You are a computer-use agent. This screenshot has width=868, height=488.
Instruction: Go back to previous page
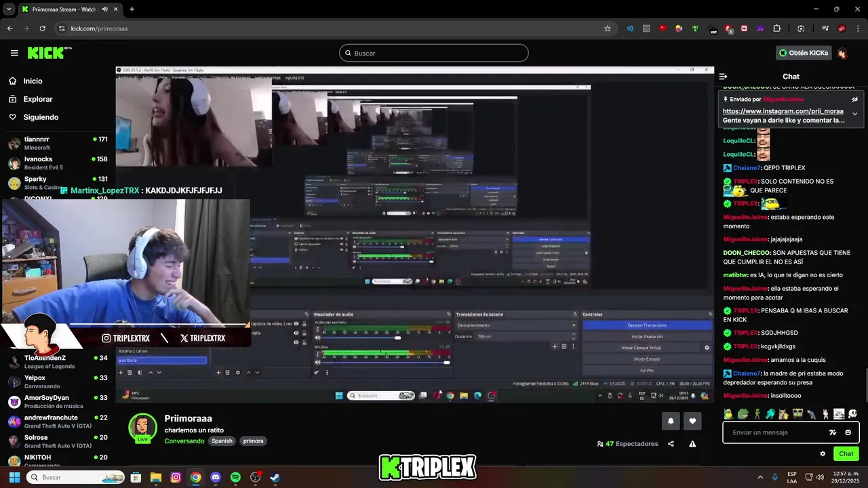[9, 28]
